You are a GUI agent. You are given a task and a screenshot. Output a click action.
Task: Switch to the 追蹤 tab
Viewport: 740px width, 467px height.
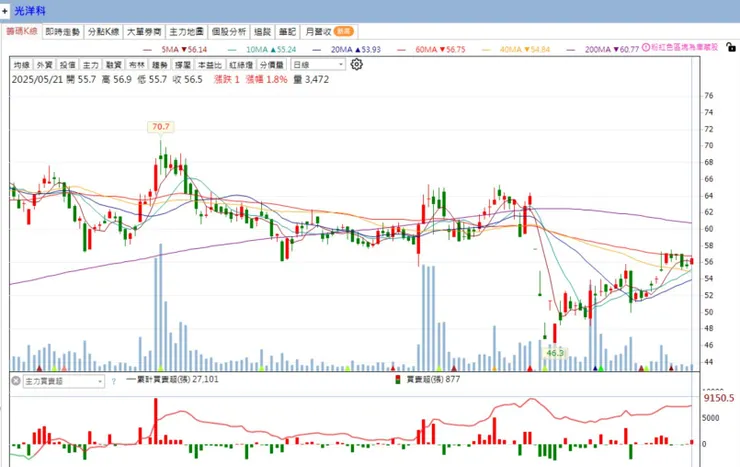[262, 32]
